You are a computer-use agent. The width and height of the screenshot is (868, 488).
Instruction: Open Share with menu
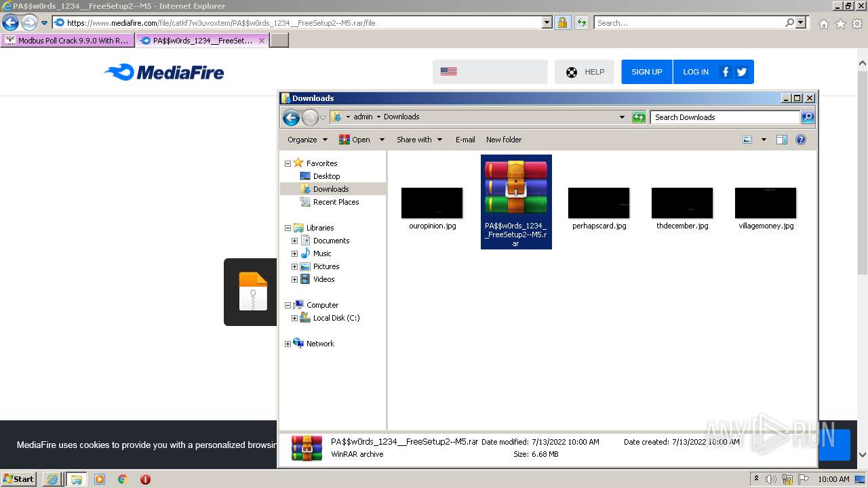pyautogui.click(x=419, y=140)
